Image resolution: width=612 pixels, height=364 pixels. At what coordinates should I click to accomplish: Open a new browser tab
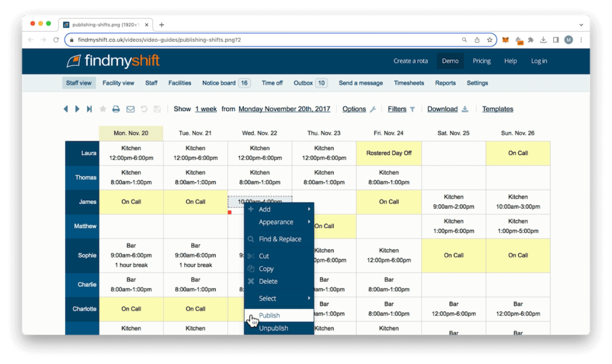pyautogui.click(x=161, y=25)
